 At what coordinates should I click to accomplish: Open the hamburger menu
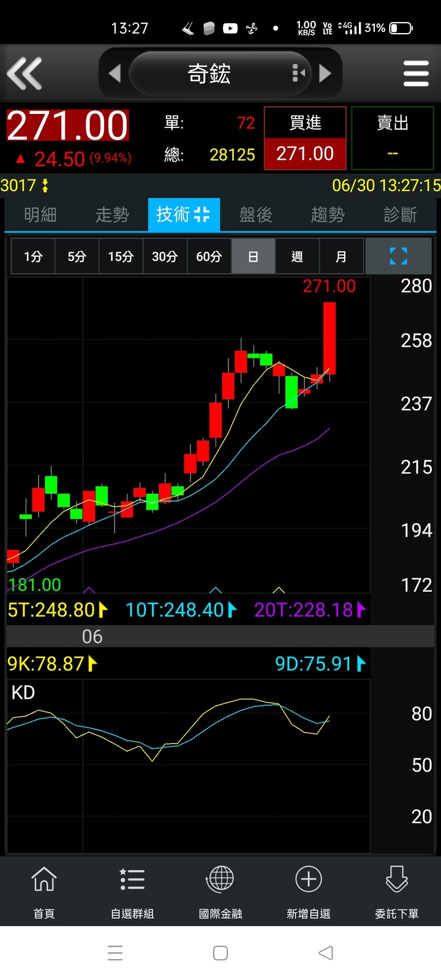[x=416, y=73]
